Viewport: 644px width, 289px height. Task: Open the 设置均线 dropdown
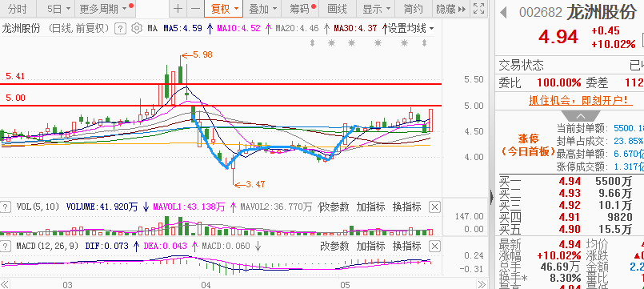(x=411, y=28)
